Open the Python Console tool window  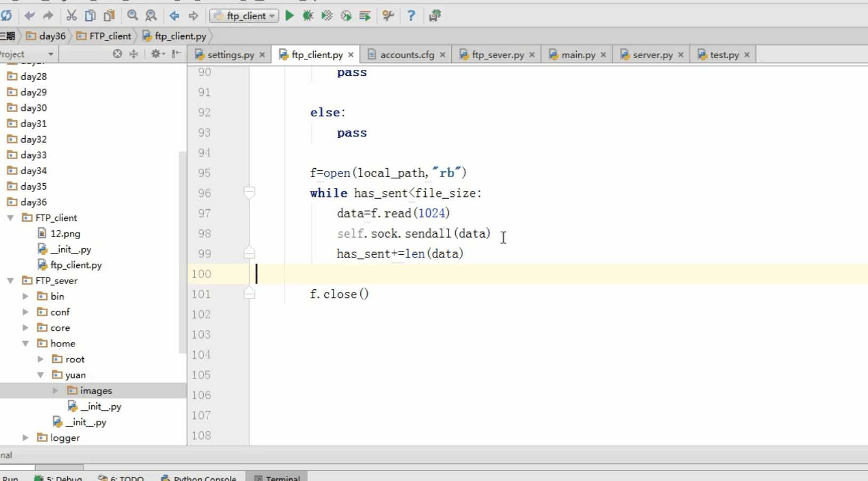(x=198, y=477)
